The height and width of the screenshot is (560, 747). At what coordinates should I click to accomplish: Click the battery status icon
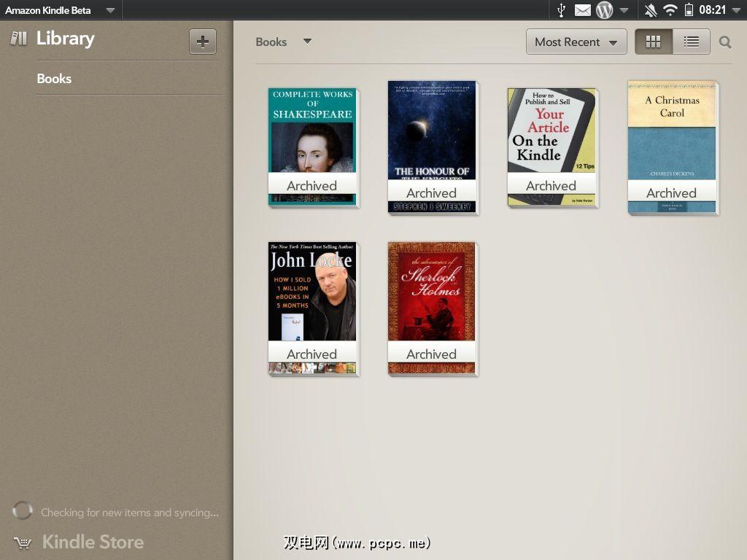coord(689,10)
